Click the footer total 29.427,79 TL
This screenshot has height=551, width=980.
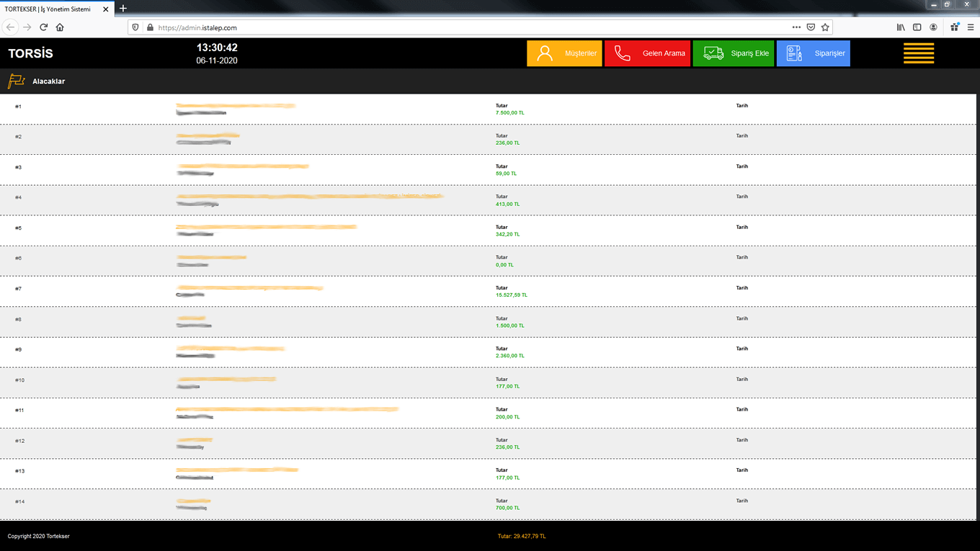pyautogui.click(x=522, y=536)
